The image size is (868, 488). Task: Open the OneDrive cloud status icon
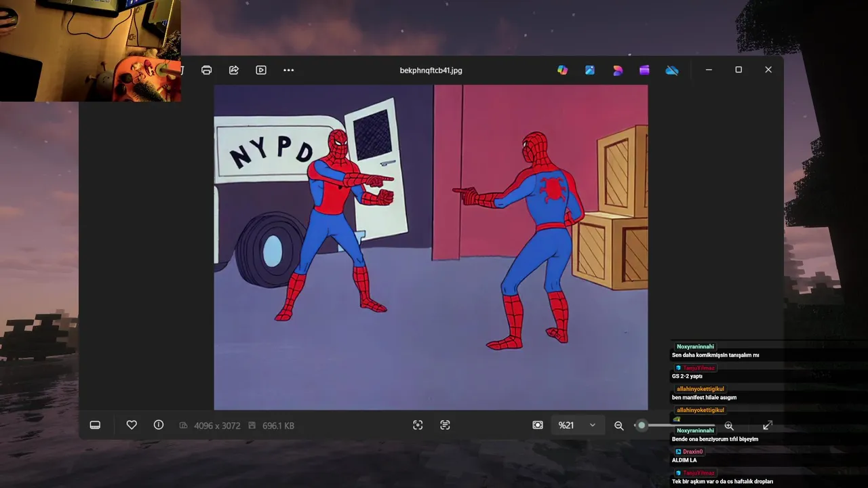[x=672, y=70]
